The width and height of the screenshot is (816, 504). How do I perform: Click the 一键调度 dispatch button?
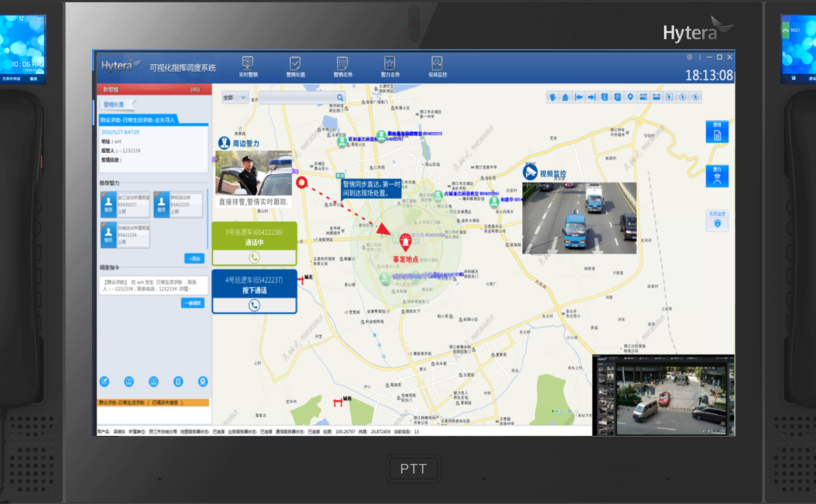pos(192,303)
